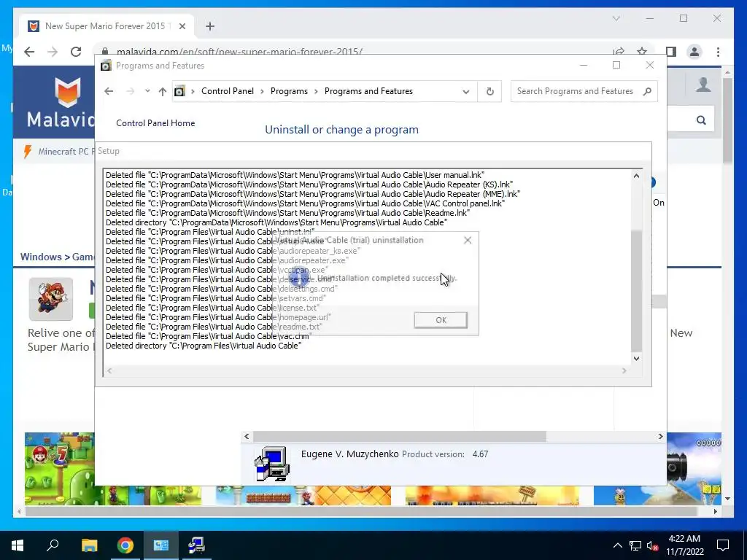Open recent locations dropdown in Control Panel

pos(147,91)
